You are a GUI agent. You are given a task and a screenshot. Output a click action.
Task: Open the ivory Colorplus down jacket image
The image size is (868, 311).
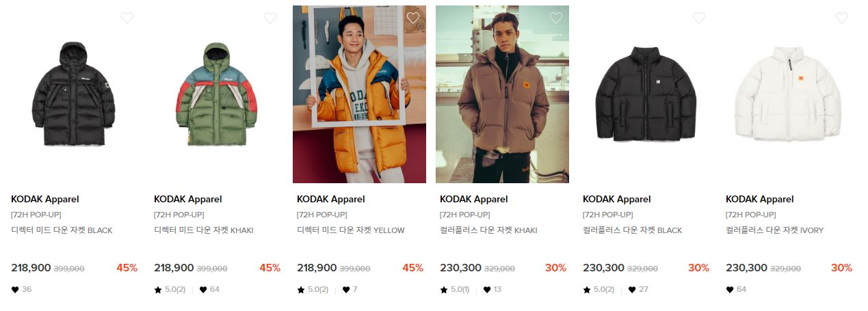[788, 94]
